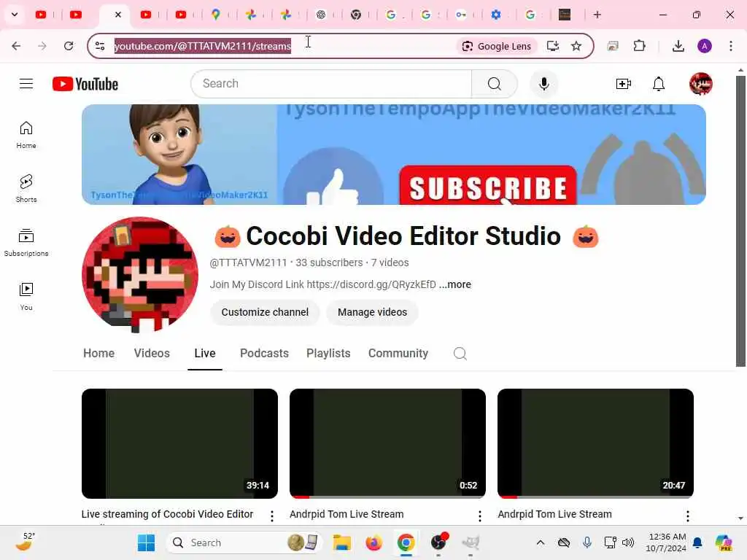The height and width of the screenshot is (560, 747).
Task: Click the channel banner image
Action: (x=393, y=155)
